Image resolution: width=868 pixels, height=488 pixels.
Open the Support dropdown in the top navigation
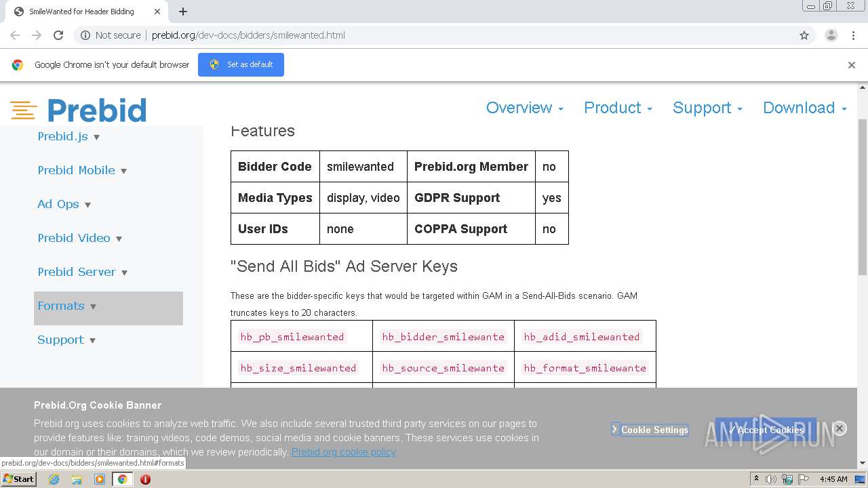point(707,108)
